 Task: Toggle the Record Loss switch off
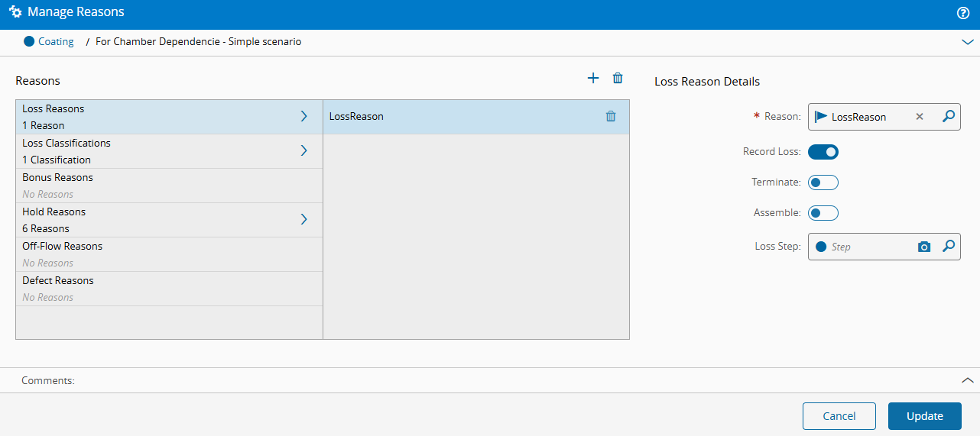click(x=823, y=152)
